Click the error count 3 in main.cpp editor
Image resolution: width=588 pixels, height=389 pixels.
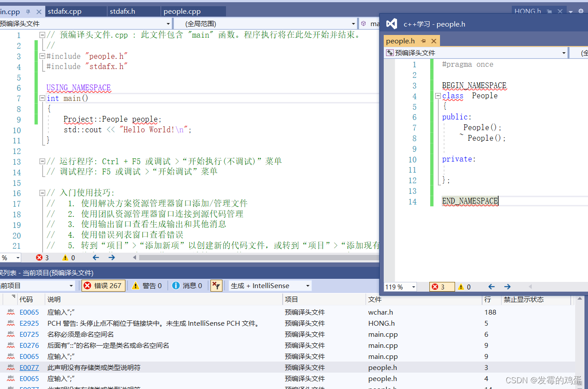[43, 258]
